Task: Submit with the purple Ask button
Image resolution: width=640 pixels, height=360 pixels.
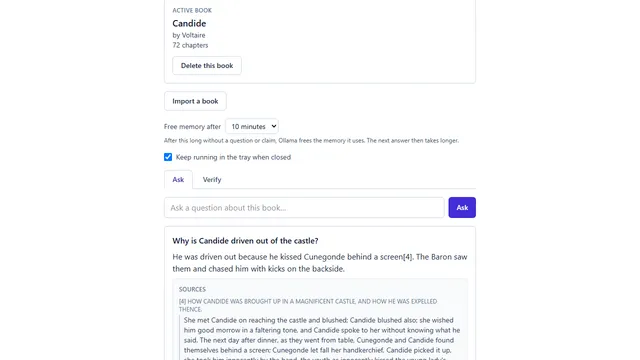Action: coord(462,207)
